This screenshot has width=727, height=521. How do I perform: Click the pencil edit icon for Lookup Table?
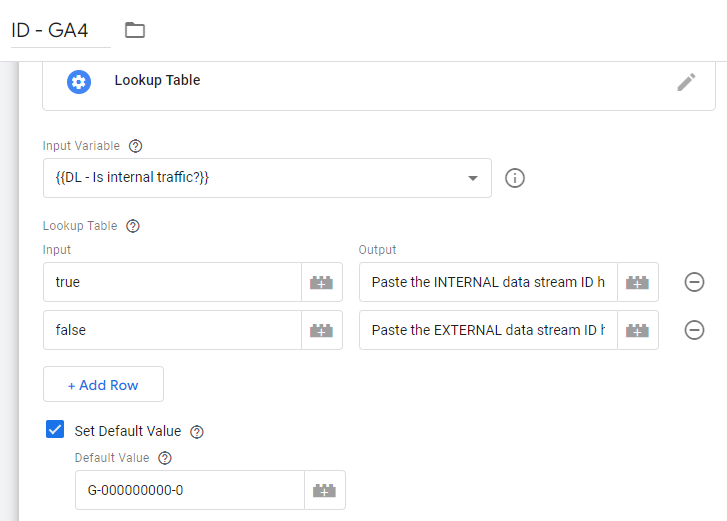pyautogui.click(x=686, y=82)
